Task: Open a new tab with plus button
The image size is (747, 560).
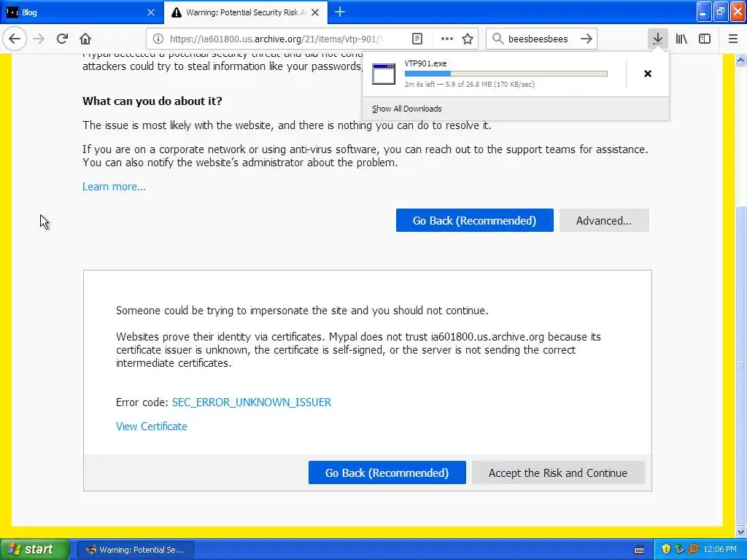Action: click(340, 12)
